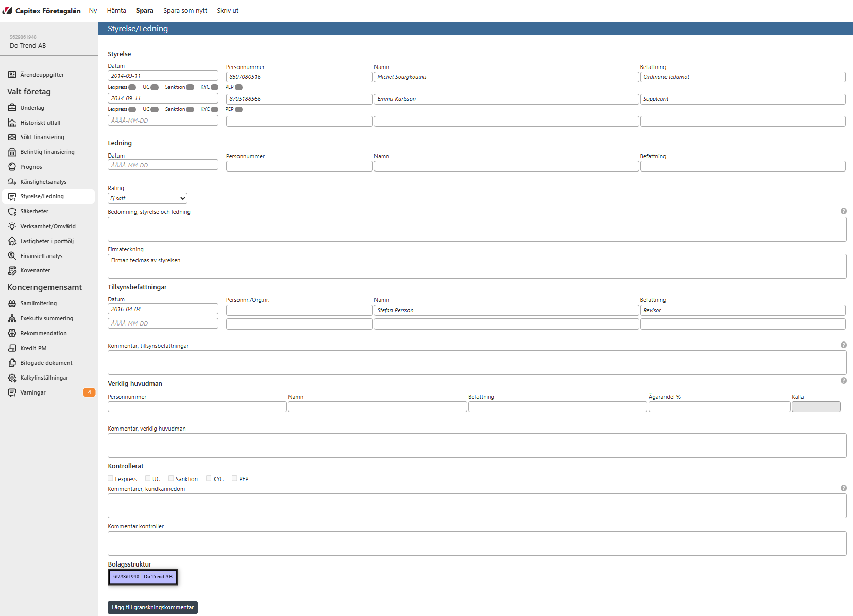Click Kommentar kontroller text area
The image size is (853, 616).
point(477,543)
